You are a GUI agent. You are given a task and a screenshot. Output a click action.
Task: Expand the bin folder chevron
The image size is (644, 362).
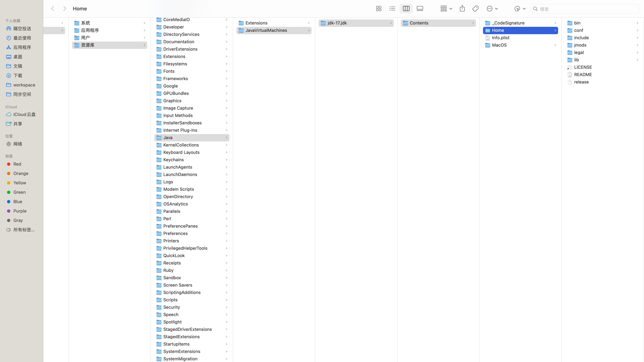pos(637,23)
